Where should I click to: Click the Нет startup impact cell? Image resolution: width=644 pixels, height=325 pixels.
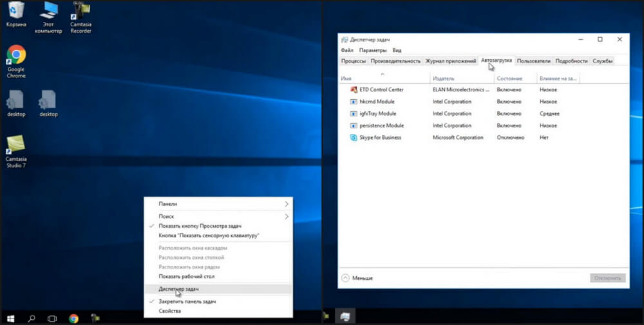544,138
